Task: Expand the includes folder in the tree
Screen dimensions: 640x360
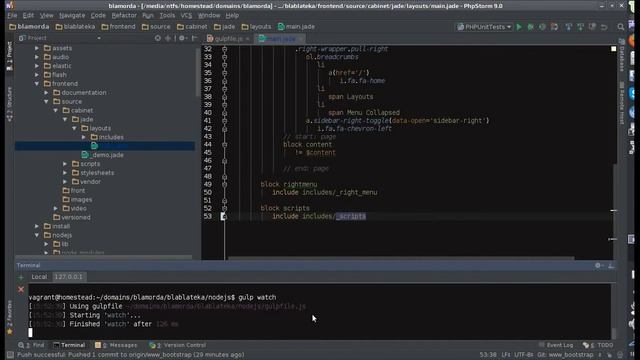Action: pos(84,137)
